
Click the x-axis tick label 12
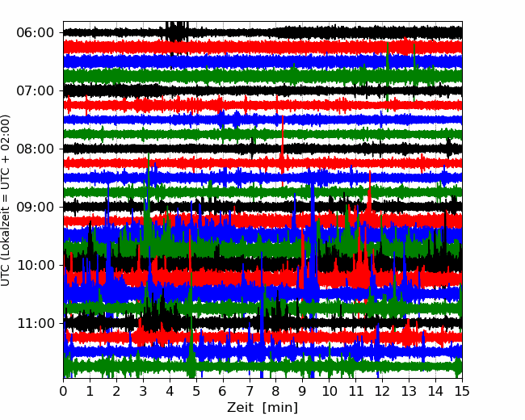382,391
